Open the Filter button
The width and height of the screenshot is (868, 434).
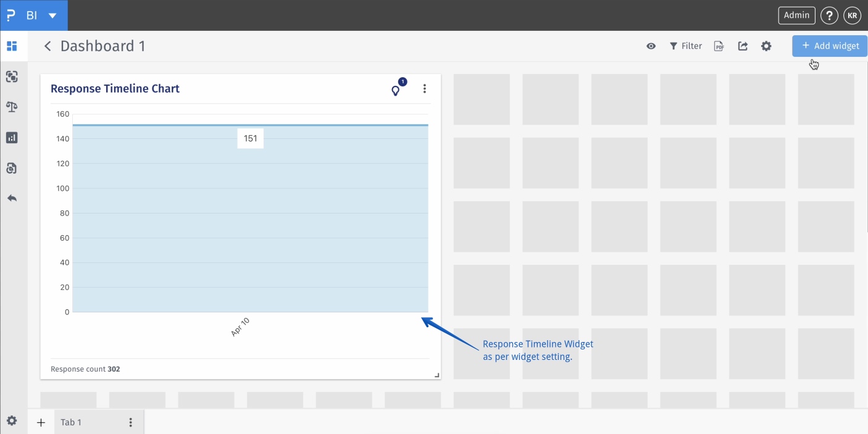686,46
